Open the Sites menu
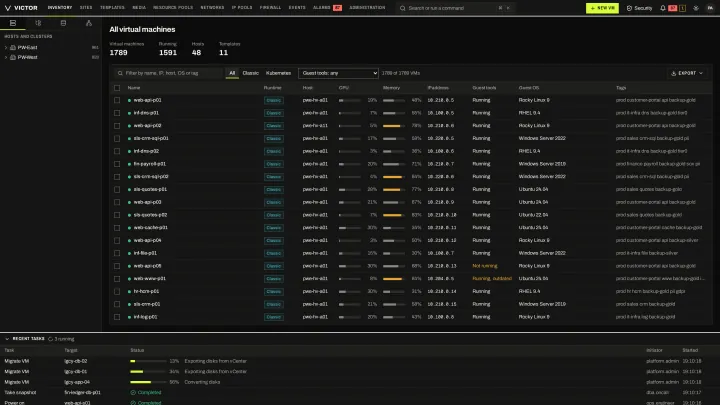The width and height of the screenshot is (720, 405). (86, 8)
